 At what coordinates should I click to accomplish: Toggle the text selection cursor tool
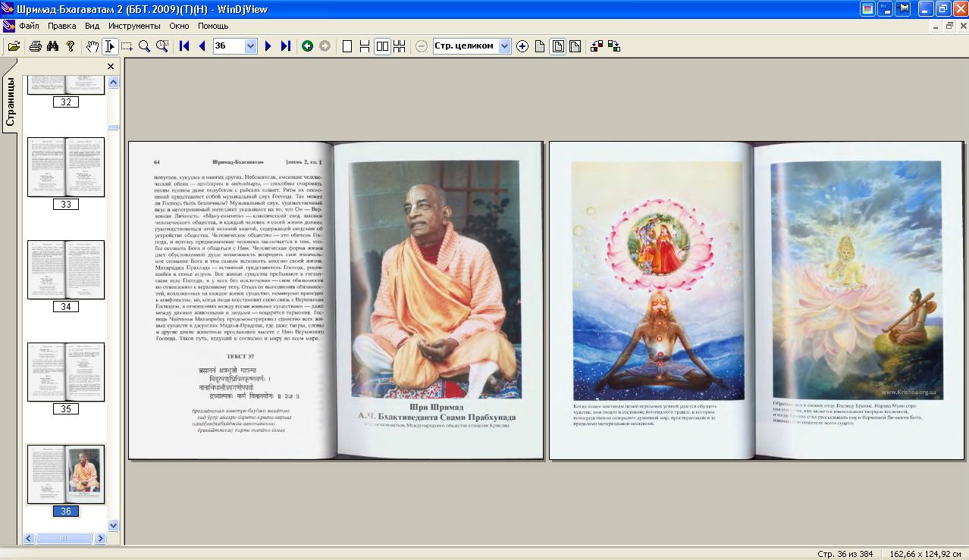coord(110,46)
